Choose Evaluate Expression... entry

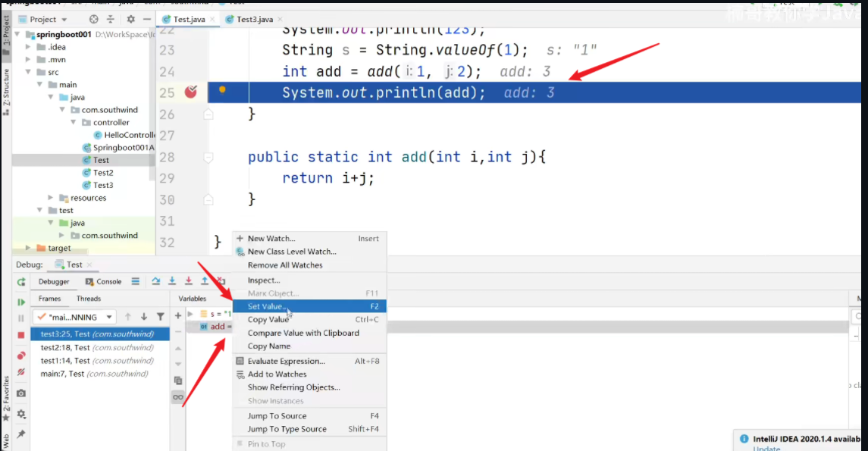[x=309, y=361]
